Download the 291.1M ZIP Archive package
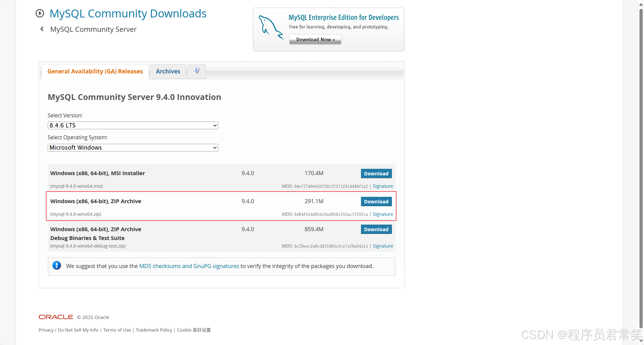644x345 pixels. coord(376,201)
